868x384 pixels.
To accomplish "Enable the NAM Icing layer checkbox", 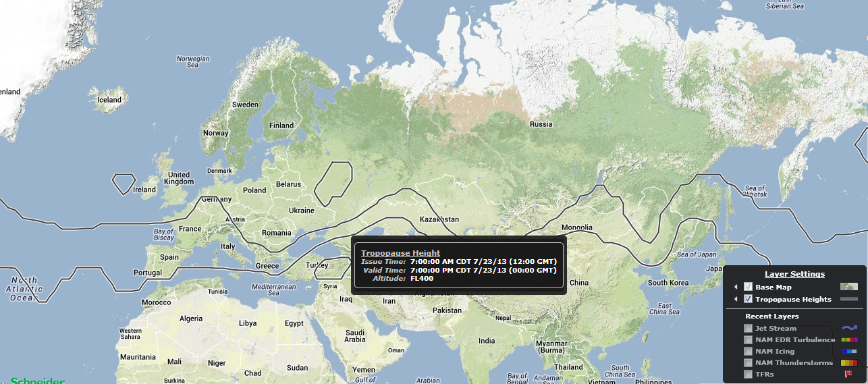I will [748, 351].
